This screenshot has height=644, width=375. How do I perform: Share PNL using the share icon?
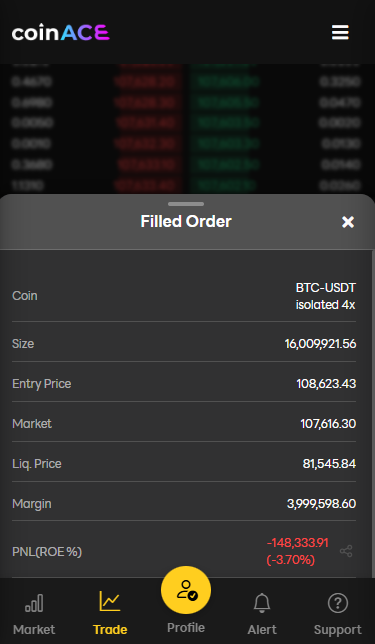(346, 551)
